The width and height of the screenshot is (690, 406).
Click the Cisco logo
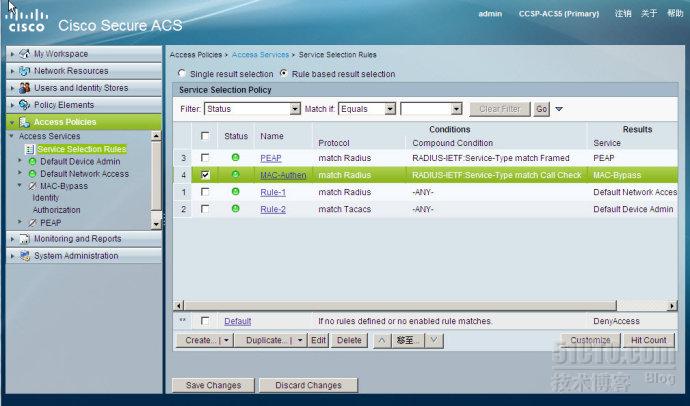[x=26, y=20]
